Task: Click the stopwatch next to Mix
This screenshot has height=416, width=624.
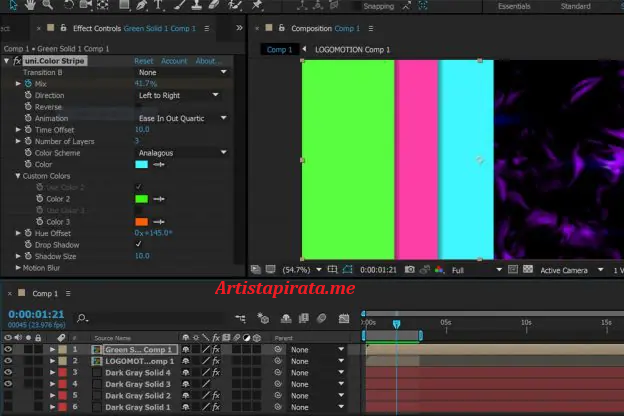Action: click(29, 84)
